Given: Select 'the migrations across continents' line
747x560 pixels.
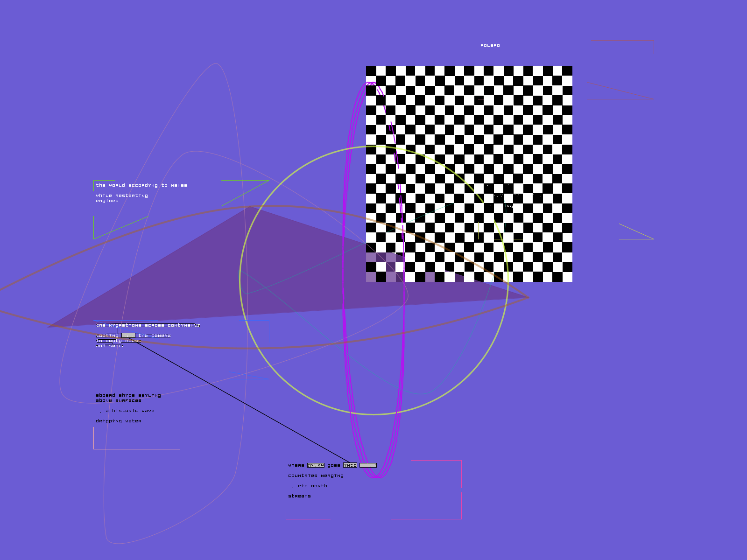Looking at the screenshot, I should coord(148,325).
